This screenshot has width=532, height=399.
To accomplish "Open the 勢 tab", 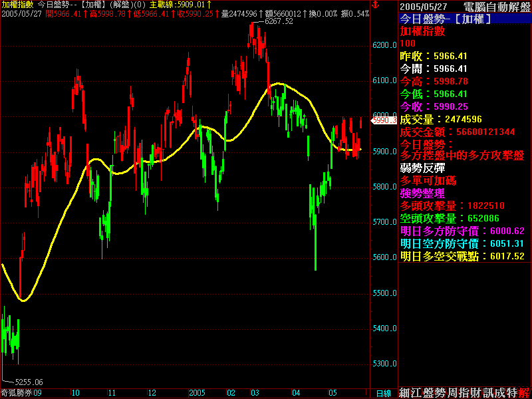I will pyautogui.click(x=440, y=393).
